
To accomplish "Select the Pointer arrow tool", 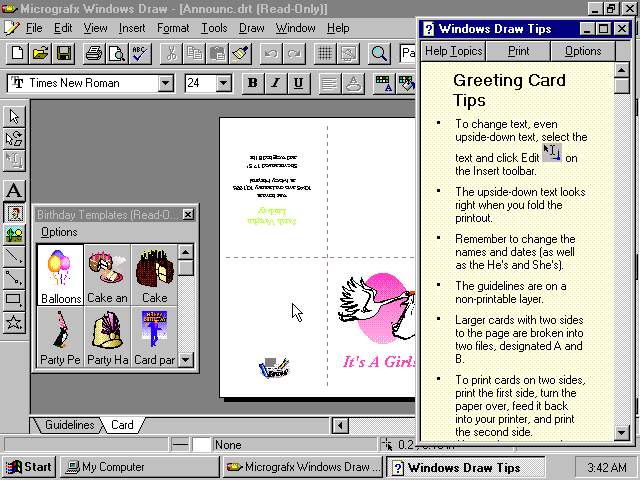I will click(x=14, y=116).
